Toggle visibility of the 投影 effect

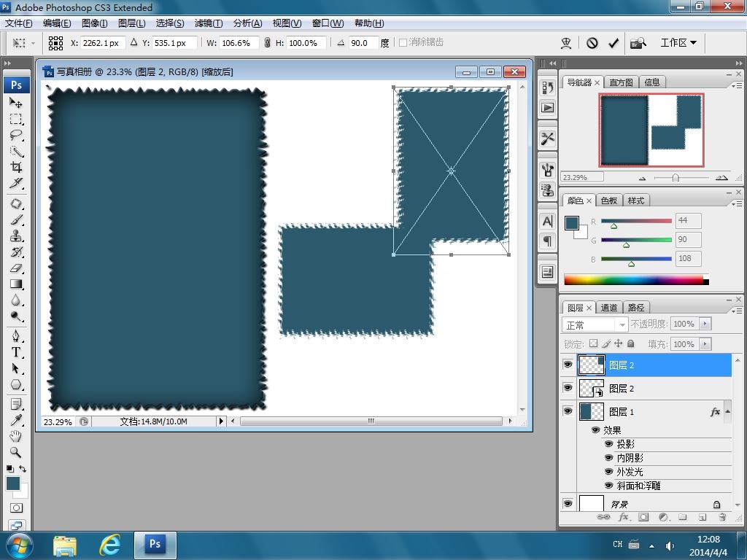(609, 444)
